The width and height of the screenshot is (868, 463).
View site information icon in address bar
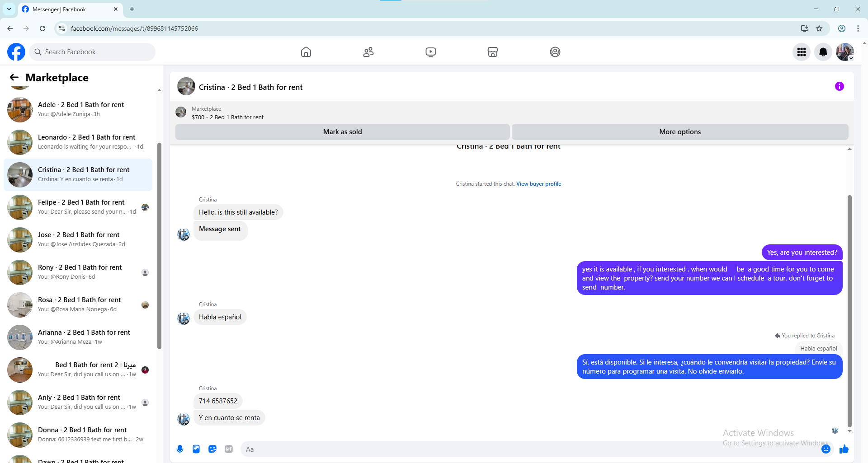click(x=62, y=28)
